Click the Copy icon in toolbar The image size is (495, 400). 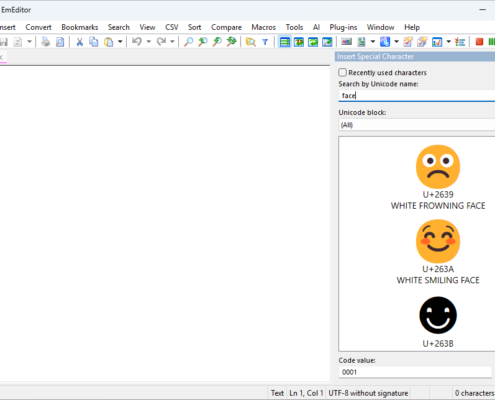(94, 42)
